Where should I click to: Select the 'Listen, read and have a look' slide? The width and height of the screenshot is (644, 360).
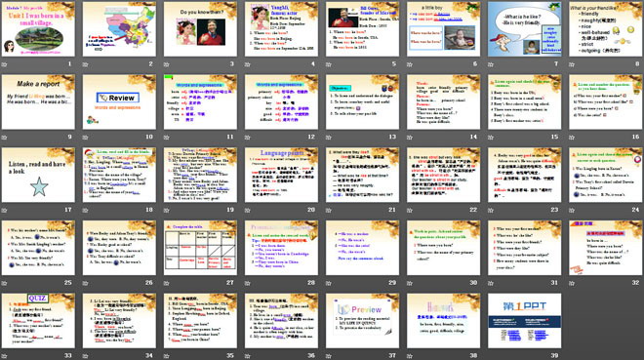[38, 175]
